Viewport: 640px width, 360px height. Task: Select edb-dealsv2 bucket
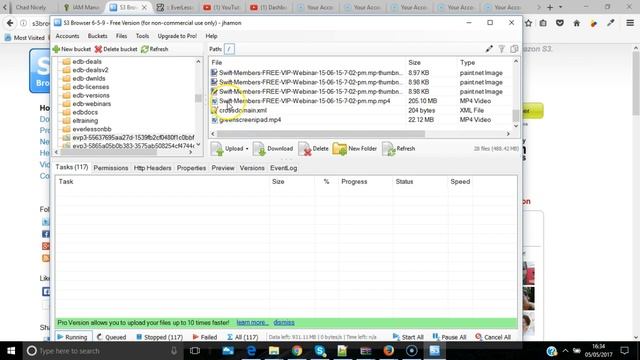tap(90, 70)
